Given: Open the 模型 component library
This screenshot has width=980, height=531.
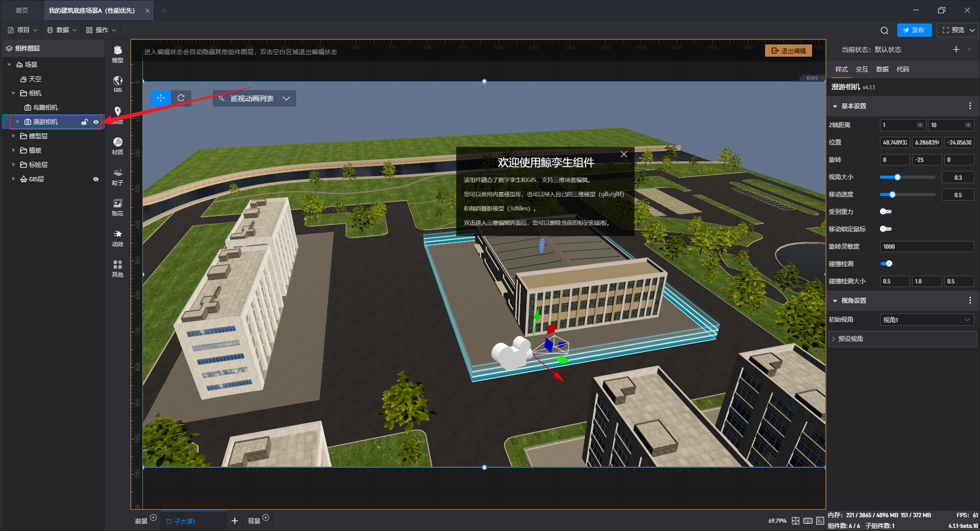Looking at the screenshot, I should click(117, 53).
